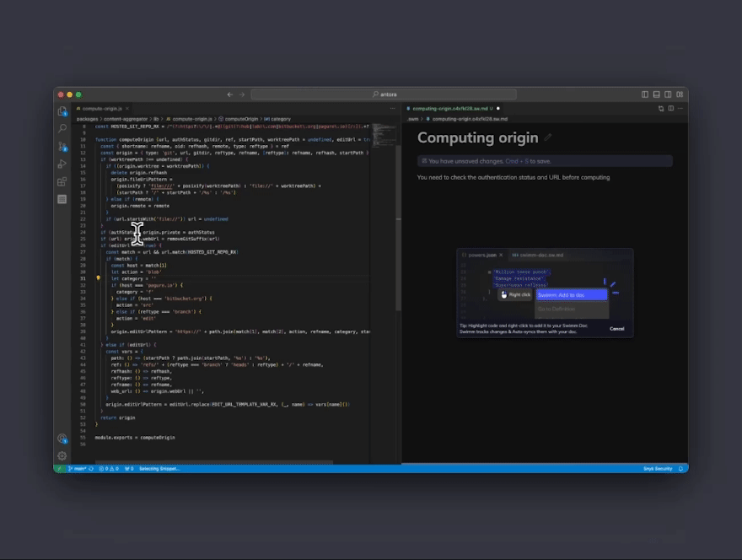Click the pencil icon beside Computing origin title
Screen dimensions: 742x560
548,137
